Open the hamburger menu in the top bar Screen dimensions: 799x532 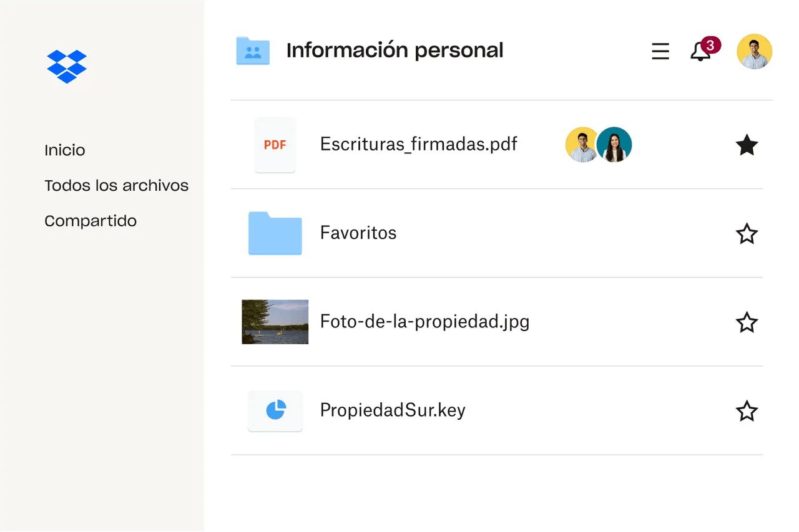(x=660, y=52)
